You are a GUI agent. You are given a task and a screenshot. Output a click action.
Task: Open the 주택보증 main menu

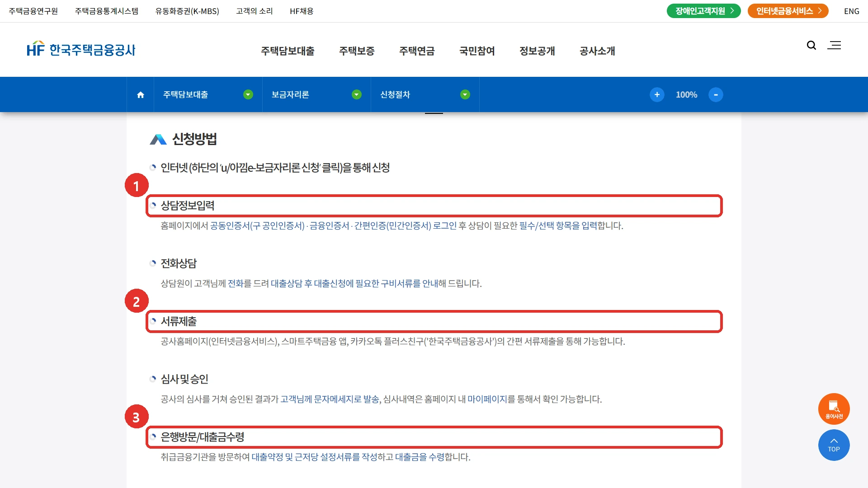click(x=357, y=51)
